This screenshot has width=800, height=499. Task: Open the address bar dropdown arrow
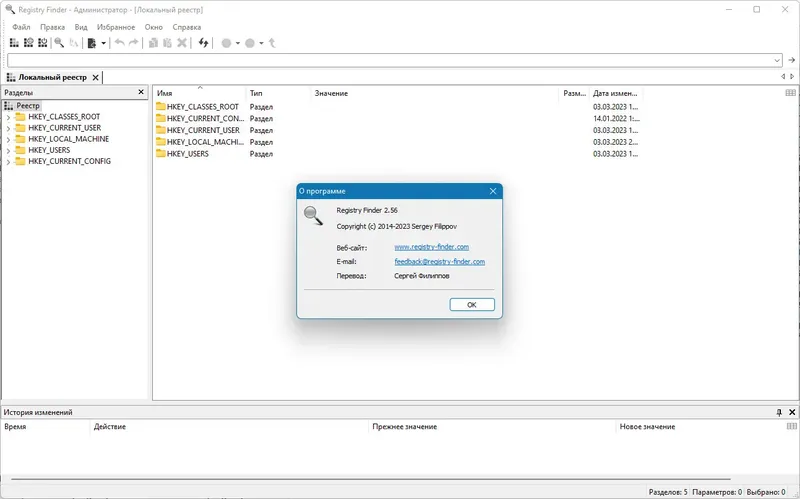pyautogui.click(x=777, y=60)
